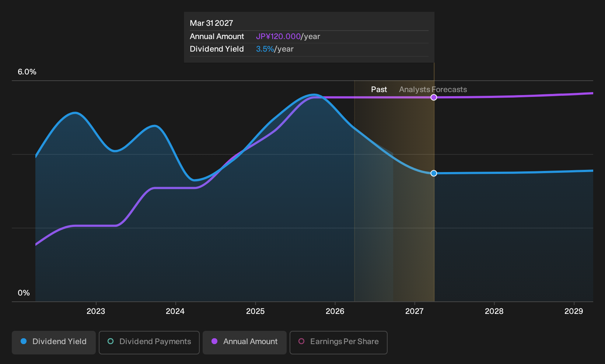Viewport: 605px width, 364px height.
Task: Click the 2026 x-axis label
Action: click(x=335, y=311)
